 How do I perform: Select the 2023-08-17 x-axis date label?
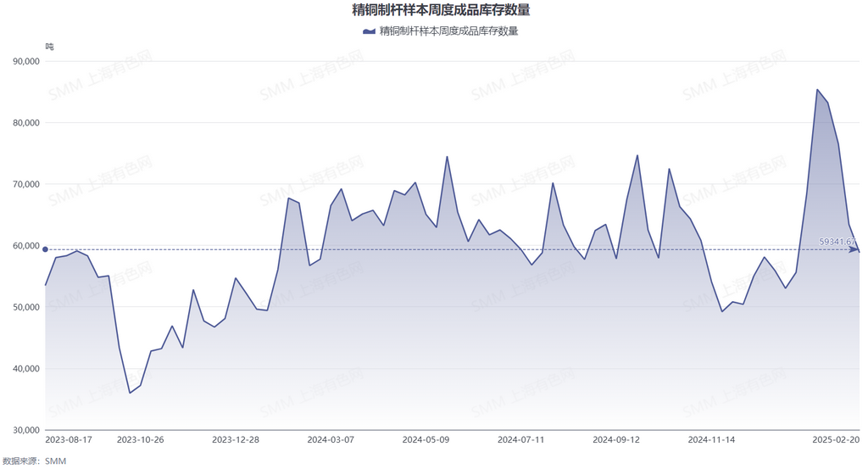coord(68,440)
